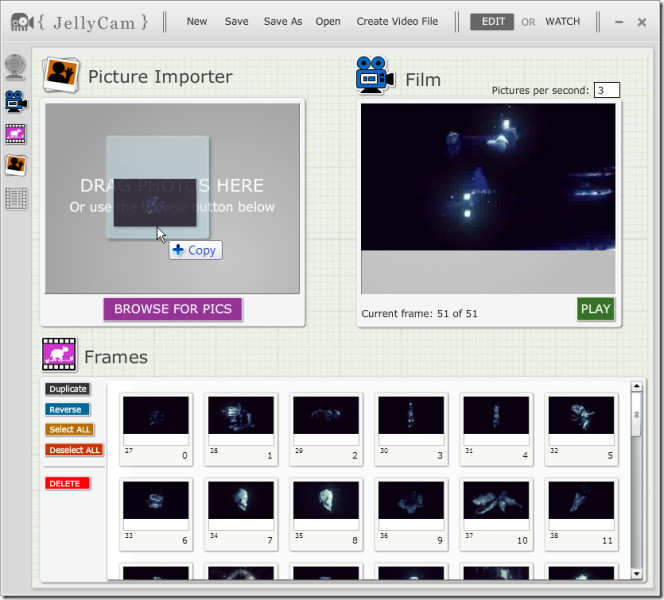Select frame thumbnail numbered 9
The width and height of the screenshot is (664, 600).
(411, 514)
